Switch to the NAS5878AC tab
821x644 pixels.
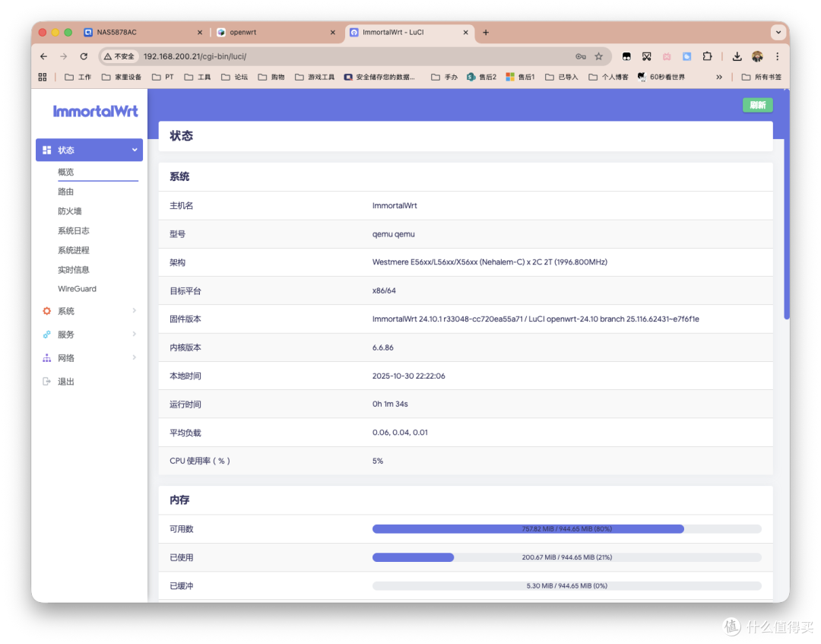(x=142, y=33)
